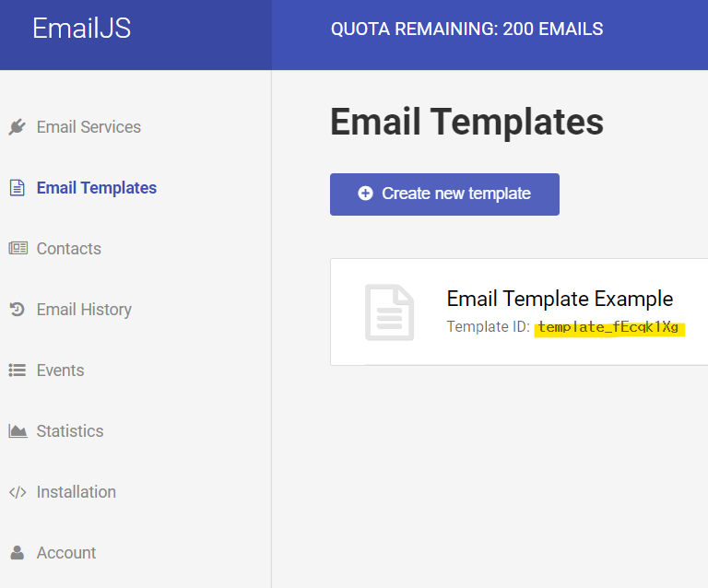This screenshot has height=588, width=708.
Task: Click the Quota Remaining: 200 Emails text
Action: [466, 29]
